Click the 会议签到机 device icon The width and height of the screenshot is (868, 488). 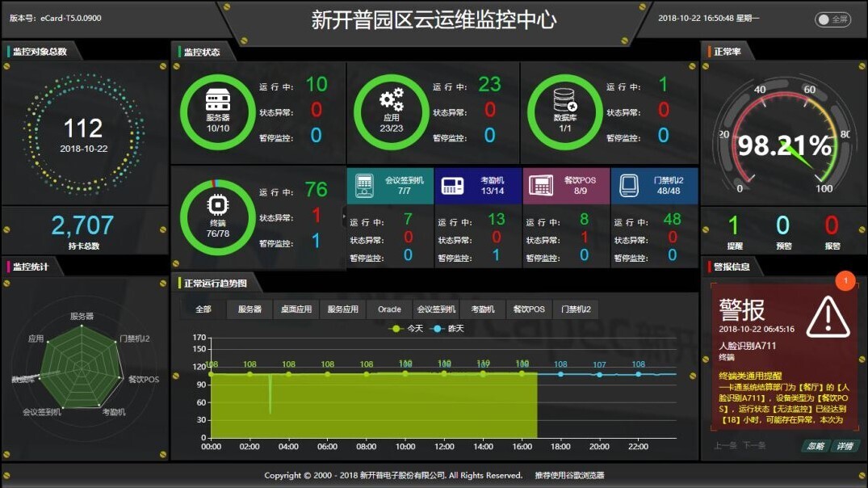click(x=364, y=185)
